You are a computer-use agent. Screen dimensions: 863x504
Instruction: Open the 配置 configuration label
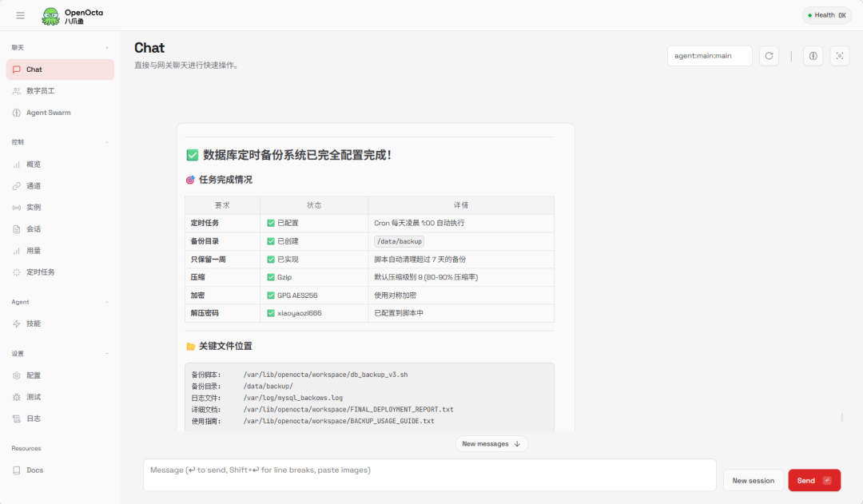pyautogui.click(x=34, y=375)
